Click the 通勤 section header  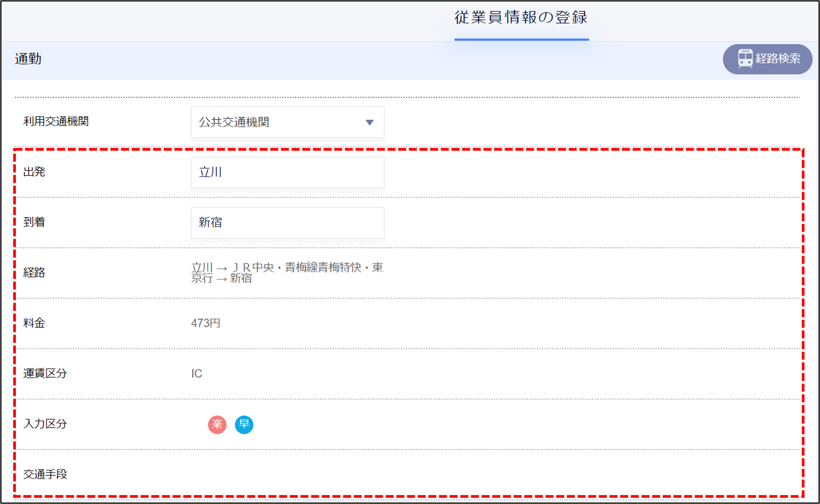28,59
